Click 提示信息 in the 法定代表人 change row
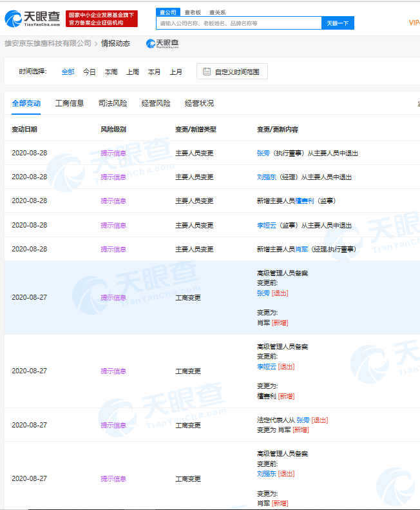 point(113,426)
